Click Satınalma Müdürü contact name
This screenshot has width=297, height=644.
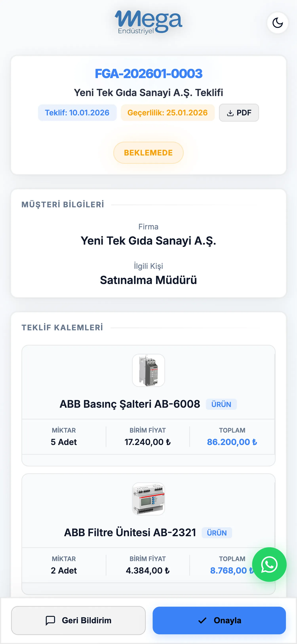148,280
